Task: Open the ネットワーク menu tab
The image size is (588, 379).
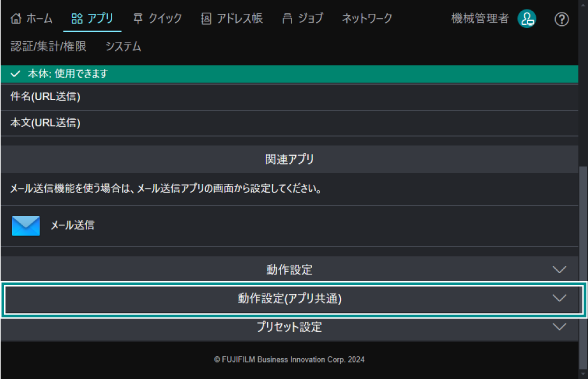Action: (x=367, y=18)
